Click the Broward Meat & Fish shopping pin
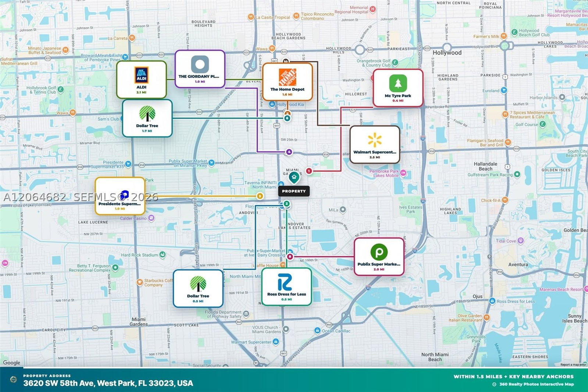588x392 pixels. [125, 57]
